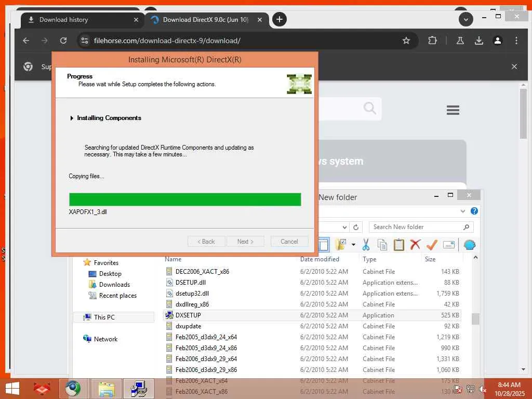
Task: Click Back in DirectX installer
Action: click(206, 242)
